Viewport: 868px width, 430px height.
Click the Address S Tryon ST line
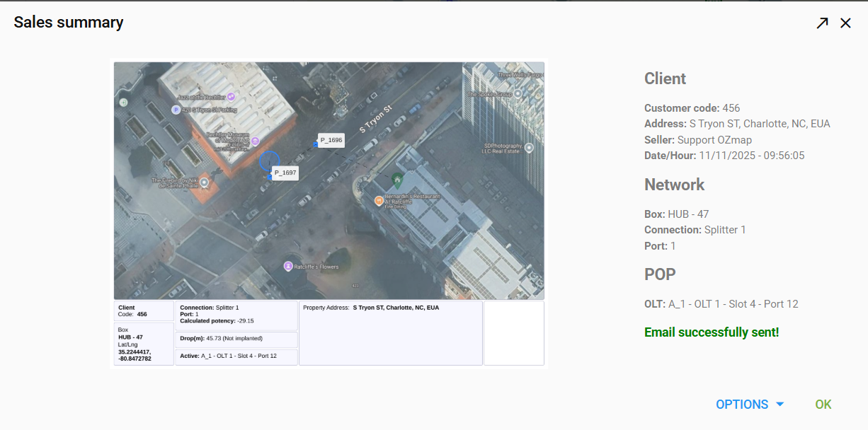[737, 124]
